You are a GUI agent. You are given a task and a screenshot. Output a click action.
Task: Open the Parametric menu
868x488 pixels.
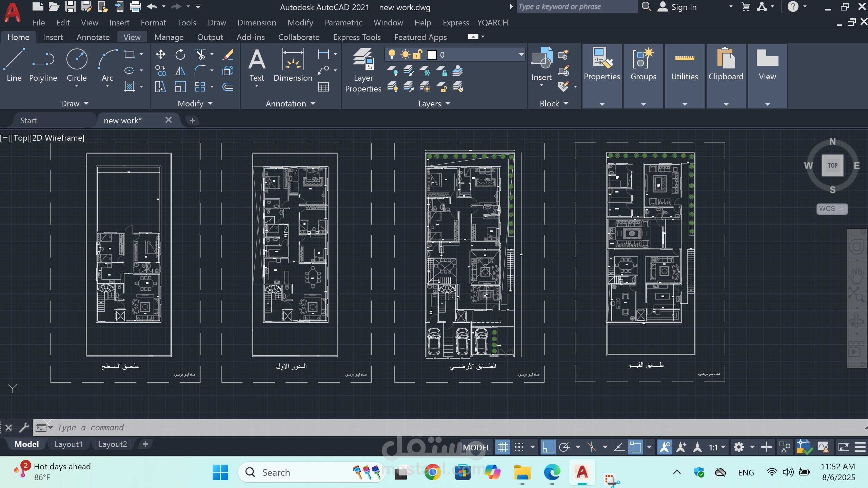(343, 23)
